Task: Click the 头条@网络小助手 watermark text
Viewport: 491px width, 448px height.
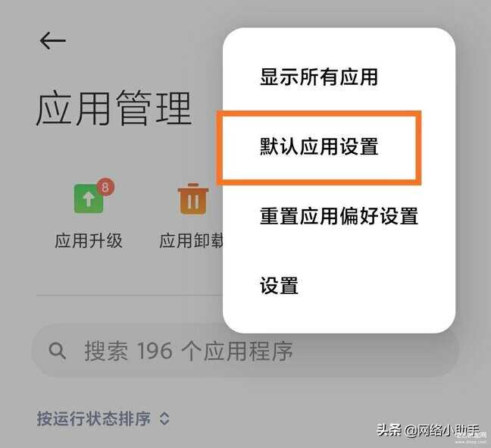Action: tap(428, 430)
